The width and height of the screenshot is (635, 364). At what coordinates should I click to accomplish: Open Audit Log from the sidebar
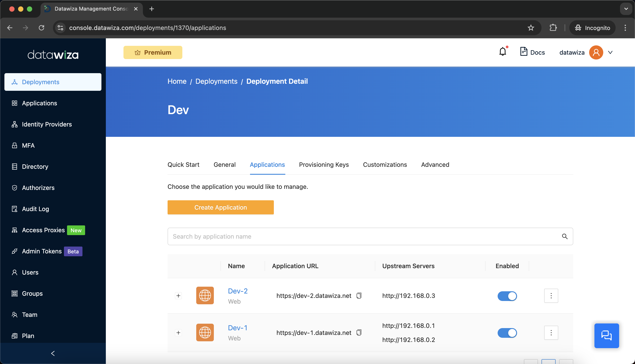[53, 209]
